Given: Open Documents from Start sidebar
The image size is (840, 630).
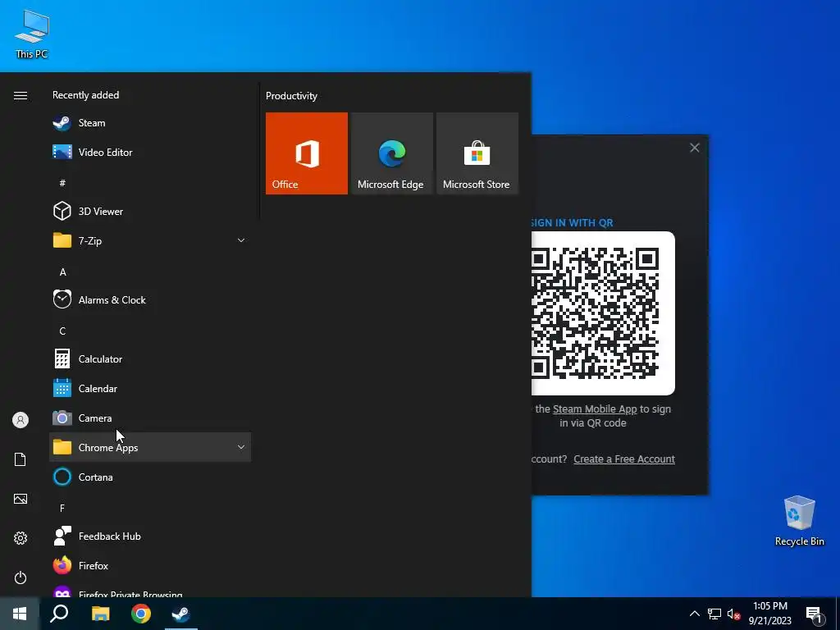Looking at the screenshot, I should [x=21, y=459].
